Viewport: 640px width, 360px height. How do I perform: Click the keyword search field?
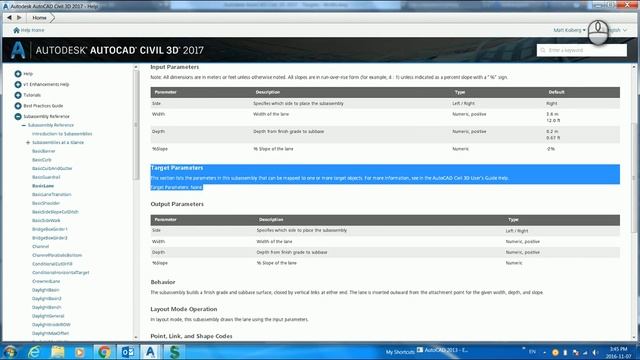(x=582, y=50)
